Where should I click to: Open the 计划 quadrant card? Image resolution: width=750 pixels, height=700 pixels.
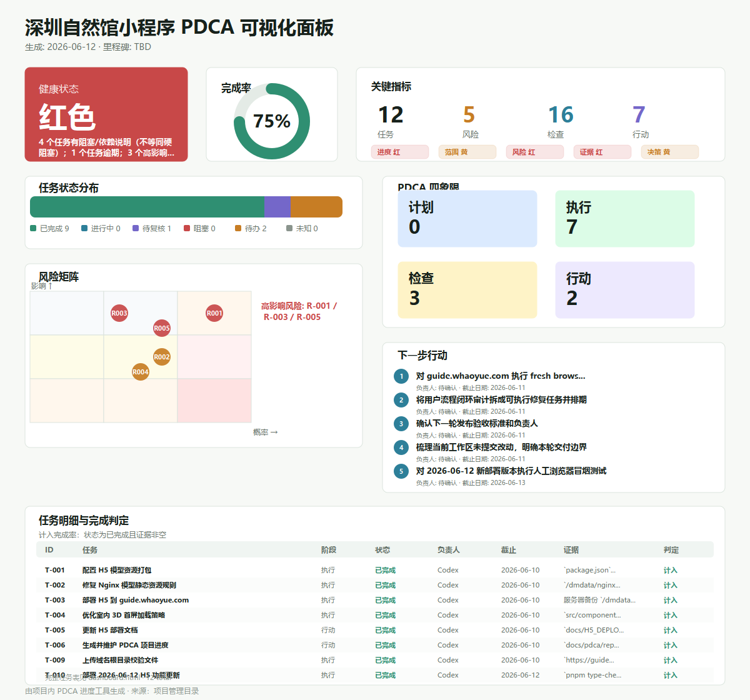pos(467,219)
